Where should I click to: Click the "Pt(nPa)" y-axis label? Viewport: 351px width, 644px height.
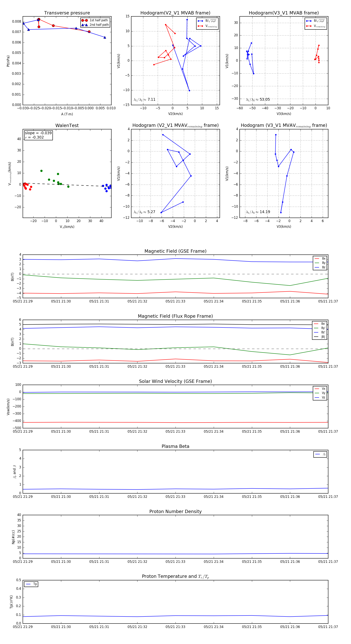click(x=8, y=61)
